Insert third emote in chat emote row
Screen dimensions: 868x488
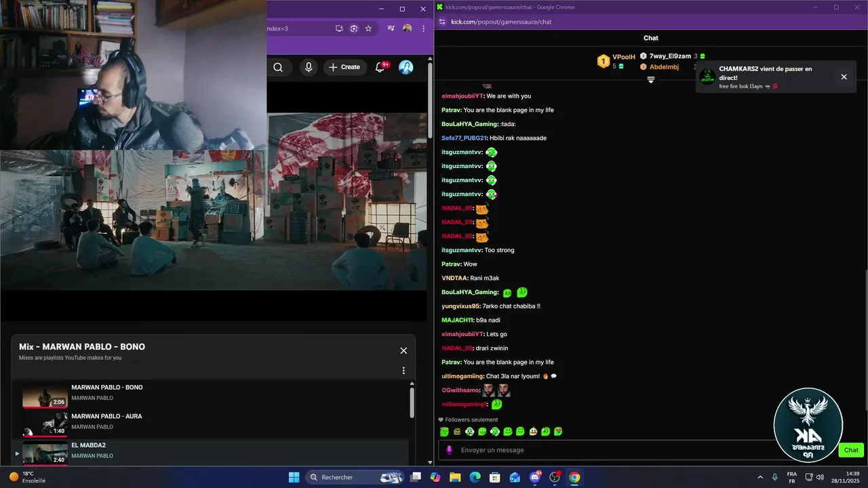point(469,431)
